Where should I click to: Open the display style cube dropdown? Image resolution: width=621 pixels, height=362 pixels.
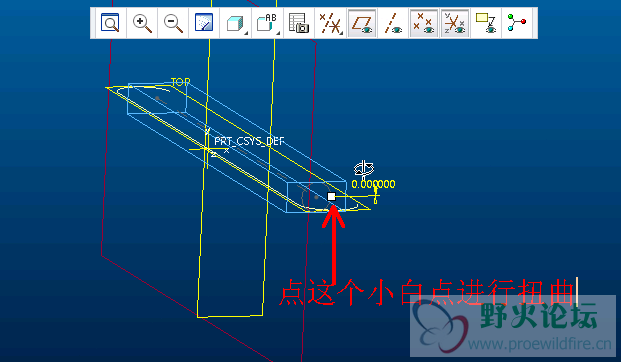coord(236,23)
